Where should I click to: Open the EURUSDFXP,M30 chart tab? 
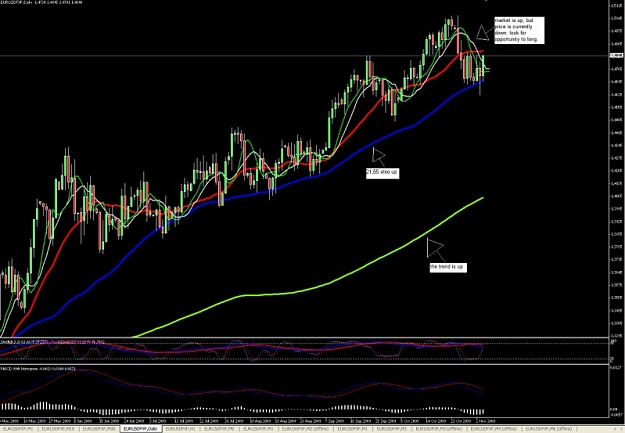point(98,429)
